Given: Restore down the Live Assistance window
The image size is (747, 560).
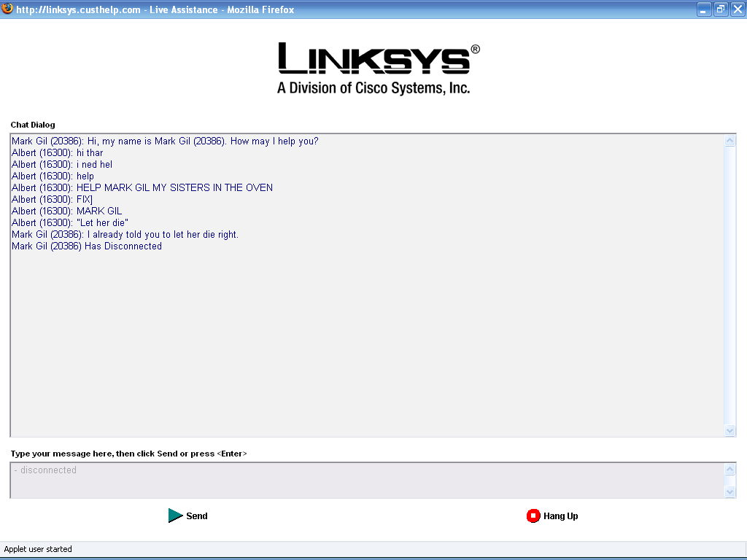Looking at the screenshot, I should (x=721, y=9).
